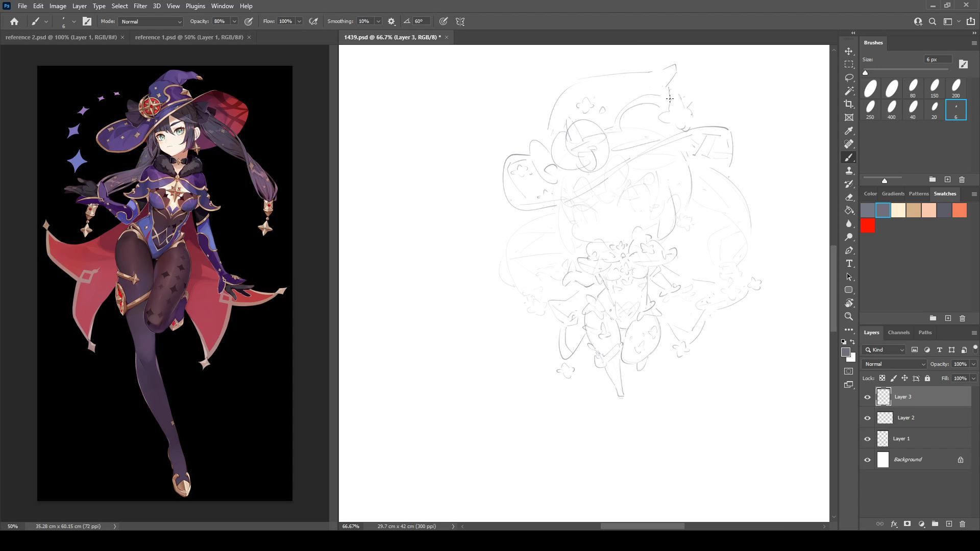
Task: Open layer style fx menu
Action: pos(894,524)
